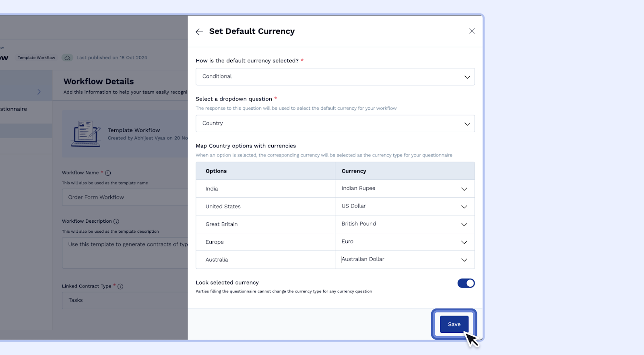Click the 'Great Britain' option cell
This screenshot has width=644, height=355.
coord(266,224)
